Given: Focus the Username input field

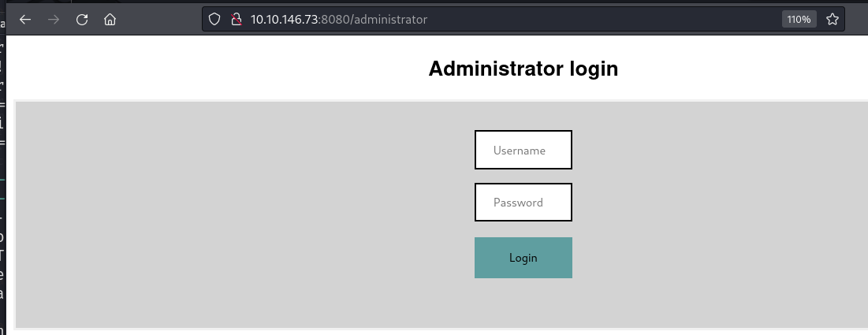Looking at the screenshot, I should [523, 150].
